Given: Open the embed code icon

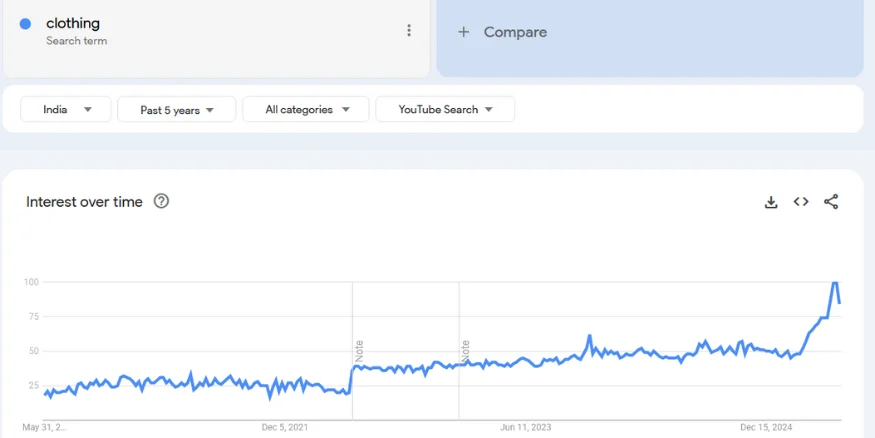Looking at the screenshot, I should [801, 202].
